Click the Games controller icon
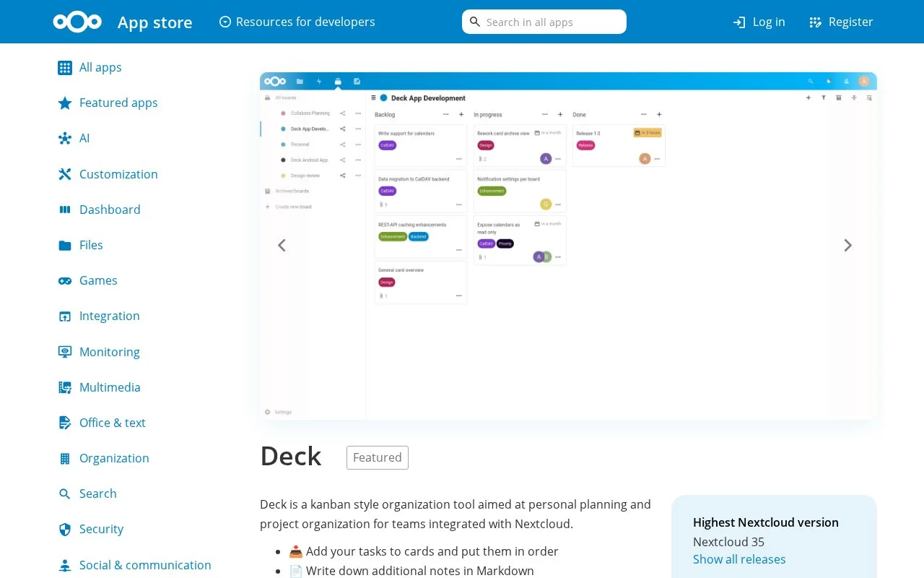The image size is (924, 578). pyautogui.click(x=65, y=280)
